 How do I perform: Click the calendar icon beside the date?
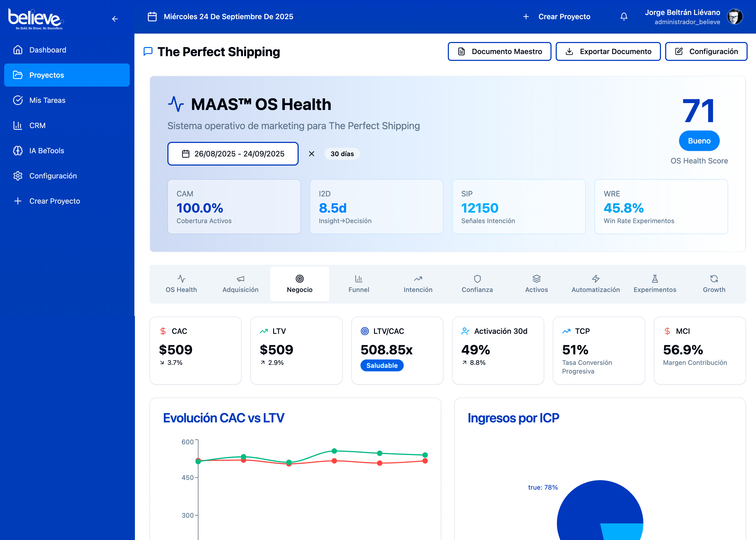(x=152, y=17)
